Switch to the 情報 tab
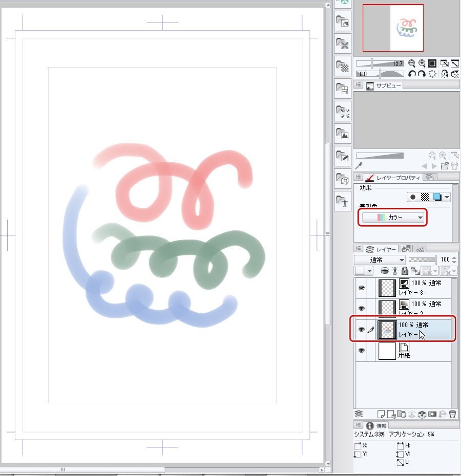The height and width of the screenshot is (476, 461). [377, 426]
